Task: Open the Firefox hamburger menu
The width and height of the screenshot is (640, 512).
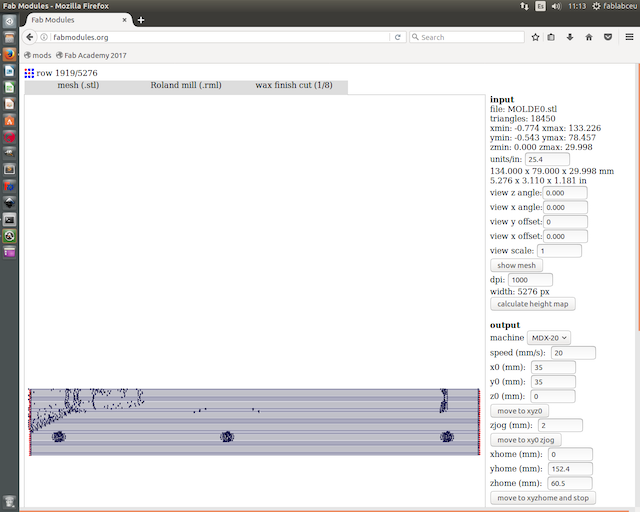Action: coord(629,37)
